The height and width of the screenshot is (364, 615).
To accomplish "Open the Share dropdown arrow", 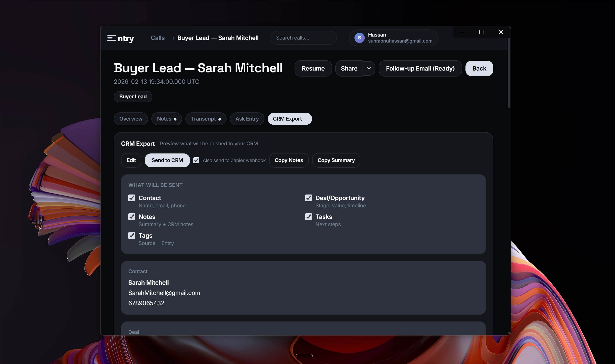I will click(x=369, y=68).
